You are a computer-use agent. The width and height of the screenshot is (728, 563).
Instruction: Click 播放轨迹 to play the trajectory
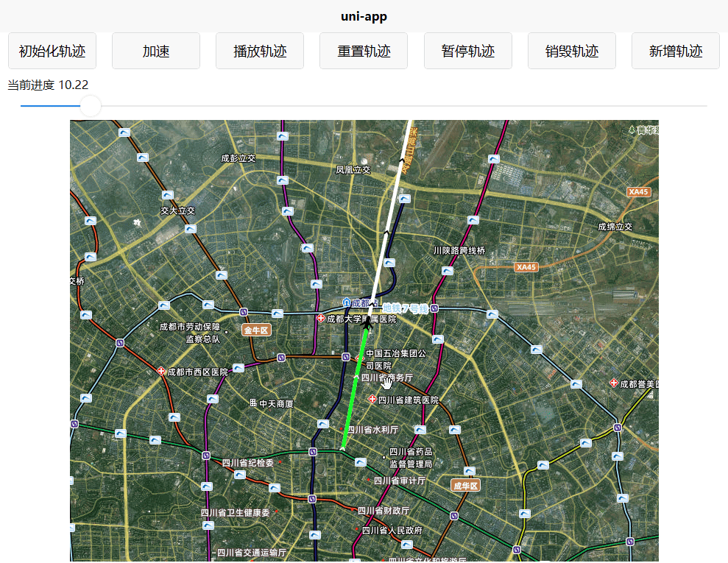259,50
